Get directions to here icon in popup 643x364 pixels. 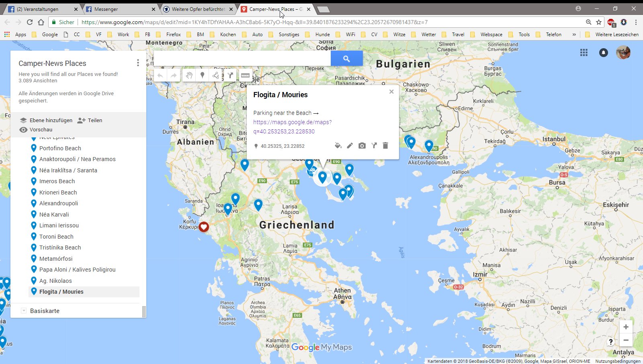(374, 145)
